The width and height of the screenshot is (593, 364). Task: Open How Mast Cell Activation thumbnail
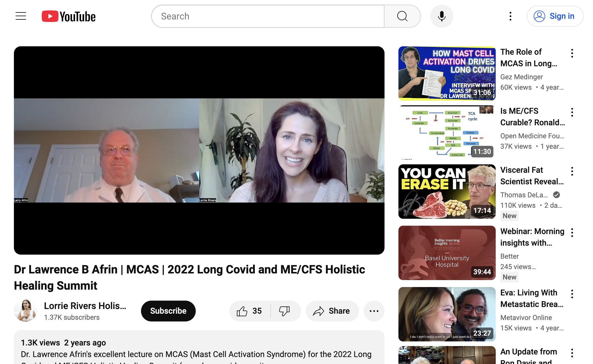[447, 73]
